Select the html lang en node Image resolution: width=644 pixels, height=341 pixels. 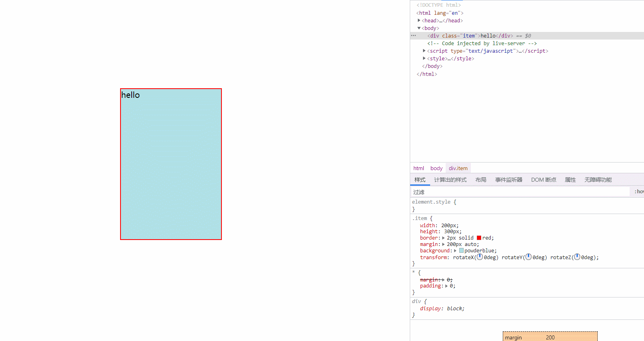[440, 13]
